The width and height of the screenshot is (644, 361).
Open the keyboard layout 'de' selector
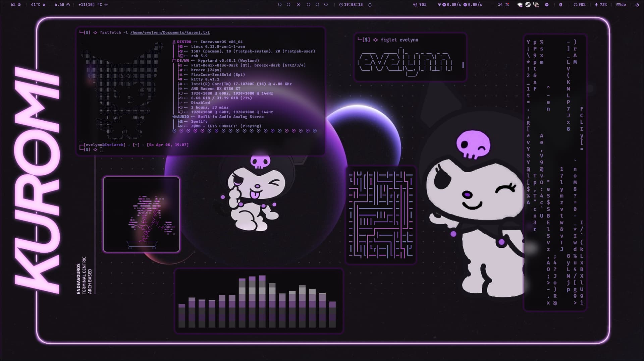click(621, 5)
